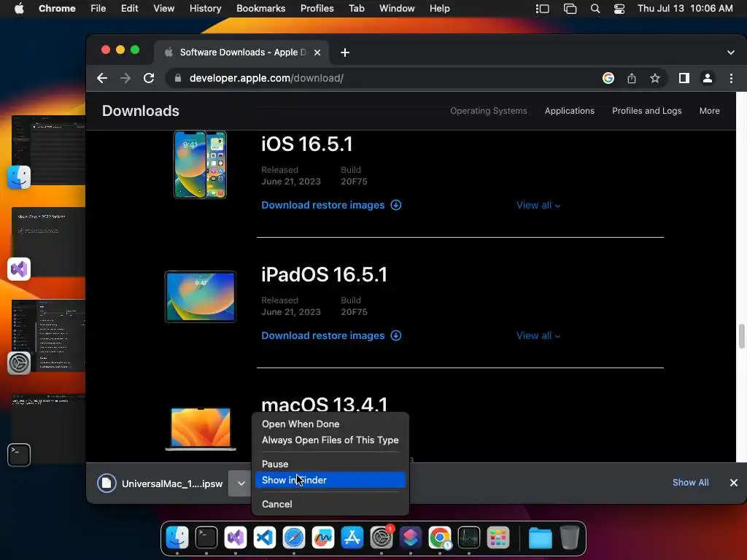The height and width of the screenshot is (560, 747).
Task: Click the Google icon in address bar
Action: (608, 78)
